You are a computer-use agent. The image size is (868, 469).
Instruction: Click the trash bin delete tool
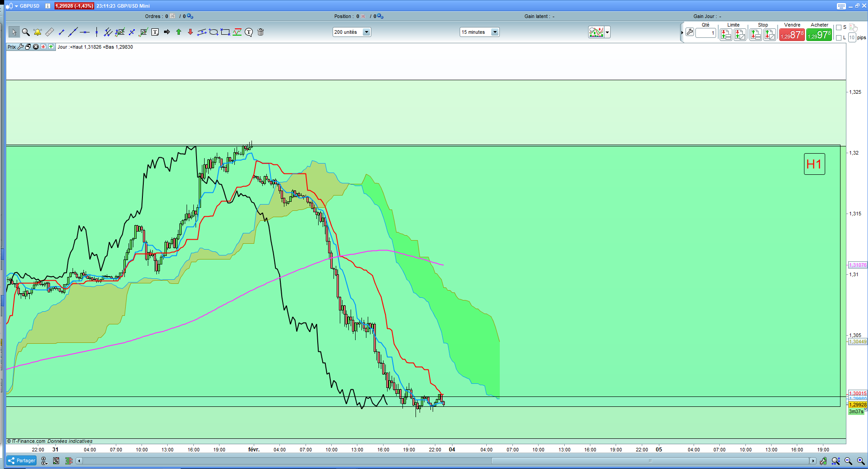260,32
